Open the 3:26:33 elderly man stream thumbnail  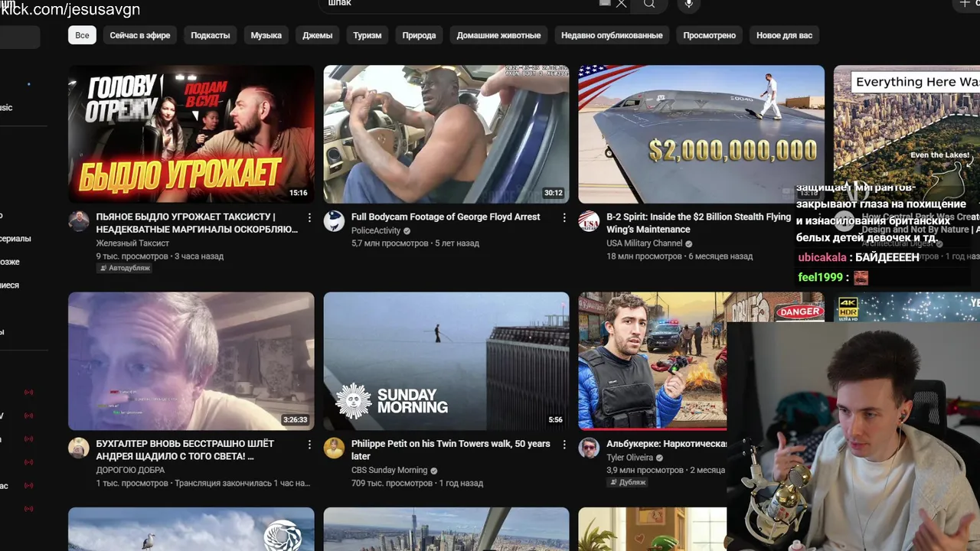point(191,361)
